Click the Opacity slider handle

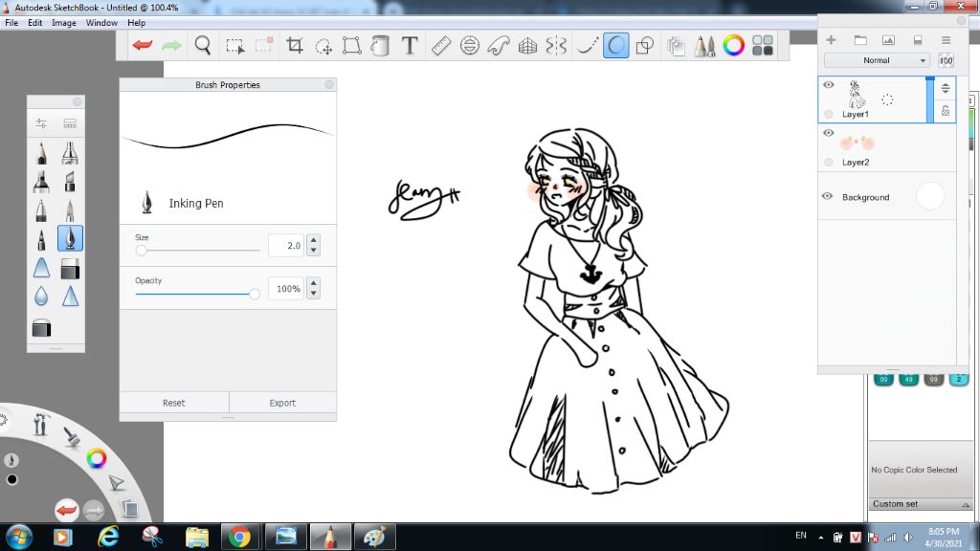(255, 294)
